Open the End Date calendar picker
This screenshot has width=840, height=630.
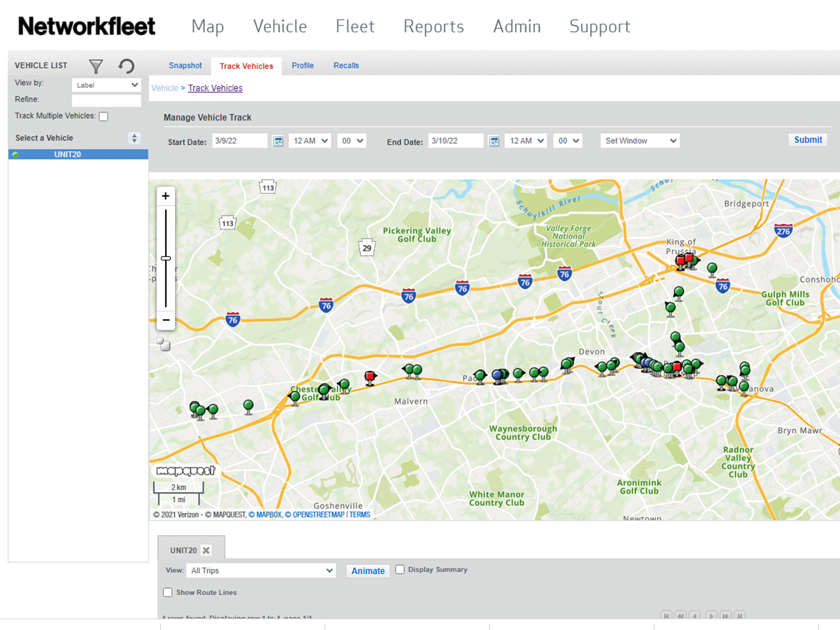(494, 141)
